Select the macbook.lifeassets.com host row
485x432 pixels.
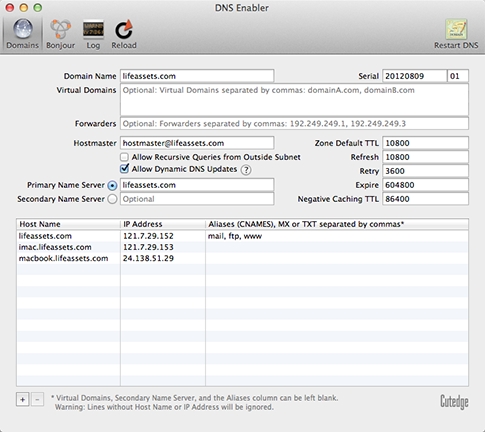(242, 258)
